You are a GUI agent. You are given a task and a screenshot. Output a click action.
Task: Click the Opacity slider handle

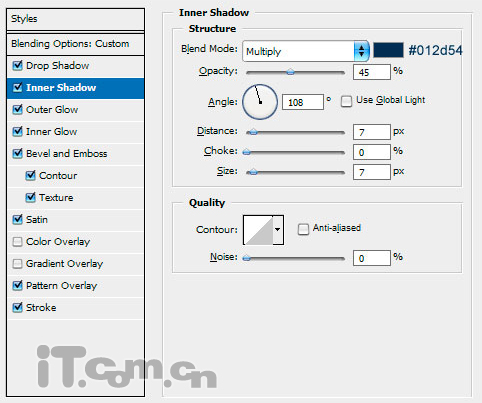pos(291,72)
